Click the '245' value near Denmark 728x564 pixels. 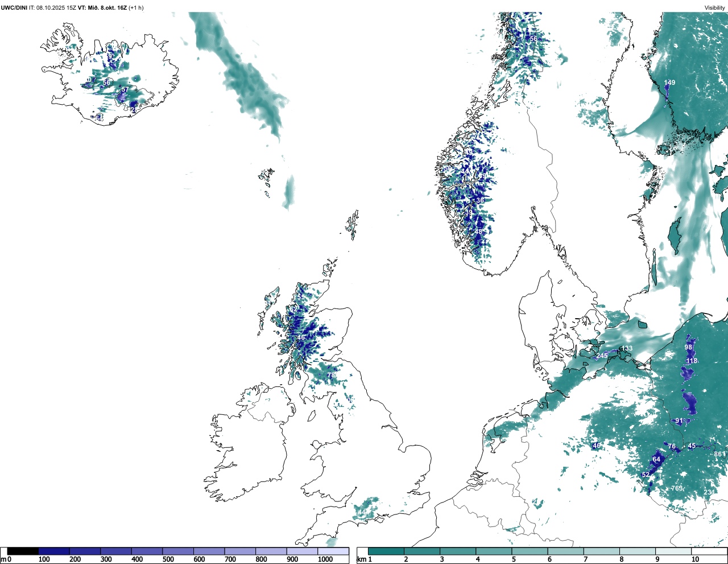point(602,356)
